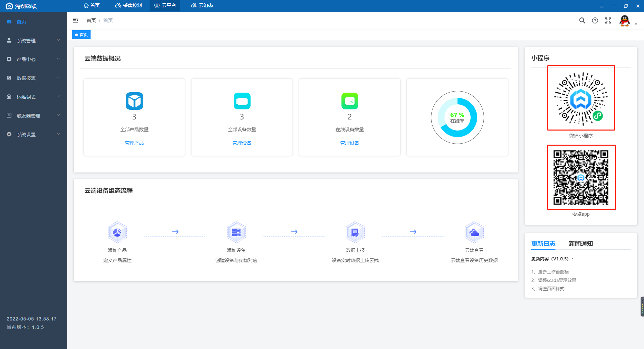The width and height of the screenshot is (644, 349).
Task: Click the 当前版本 1.0.5 text
Action: pos(25,327)
